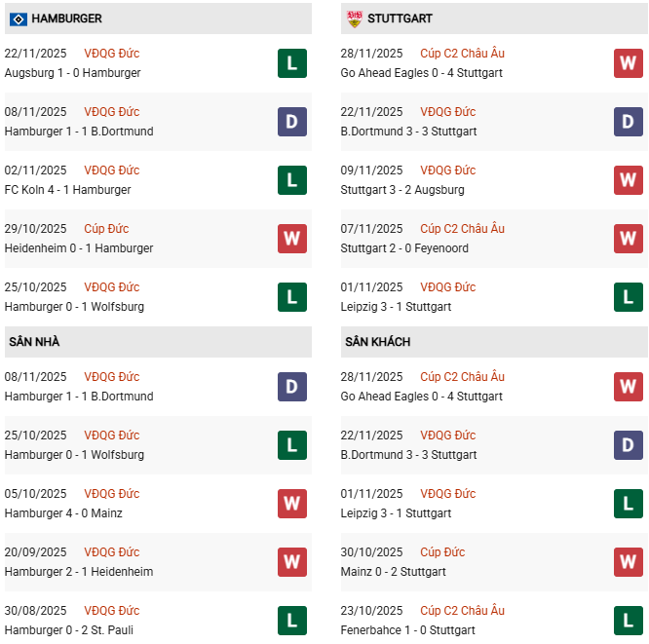
Task: Open the Cúp Đức link dated 29/10/2025
Action: tap(106, 229)
